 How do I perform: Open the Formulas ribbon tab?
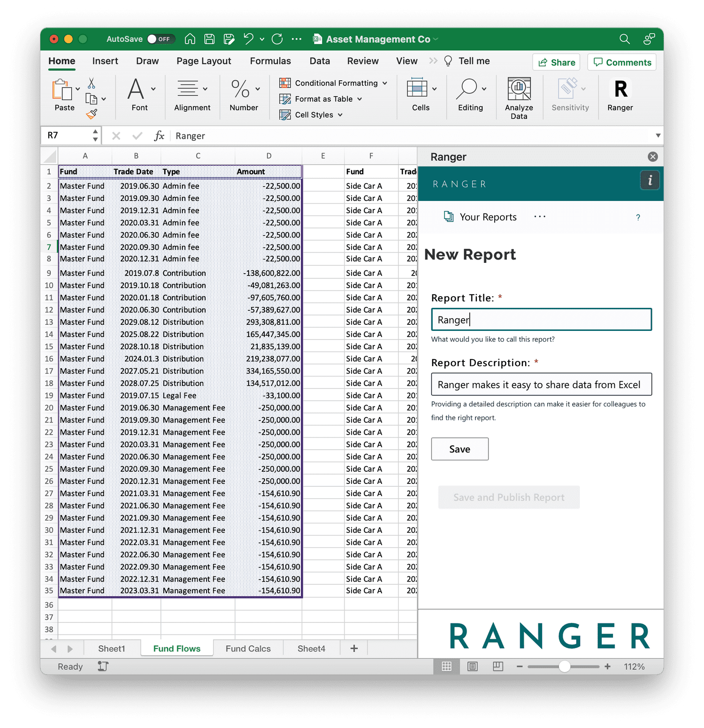(x=270, y=61)
